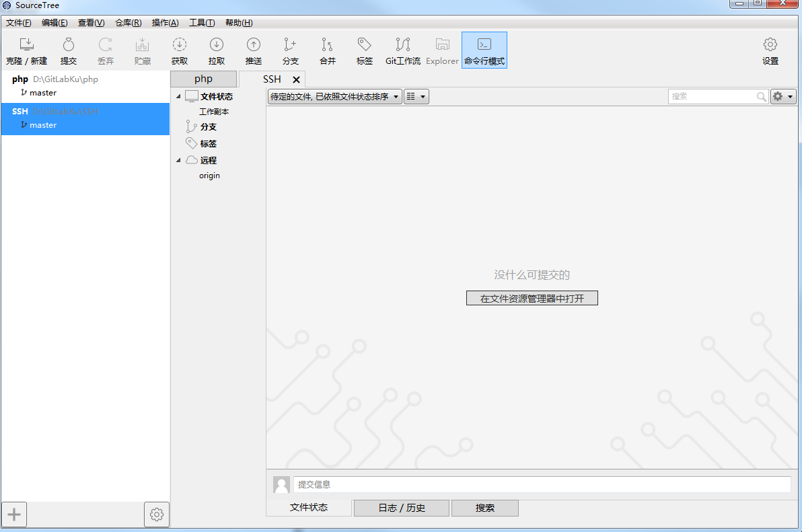Collapse the 文件状态 tree section
Image resolution: width=802 pixels, height=532 pixels.
click(x=178, y=96)
